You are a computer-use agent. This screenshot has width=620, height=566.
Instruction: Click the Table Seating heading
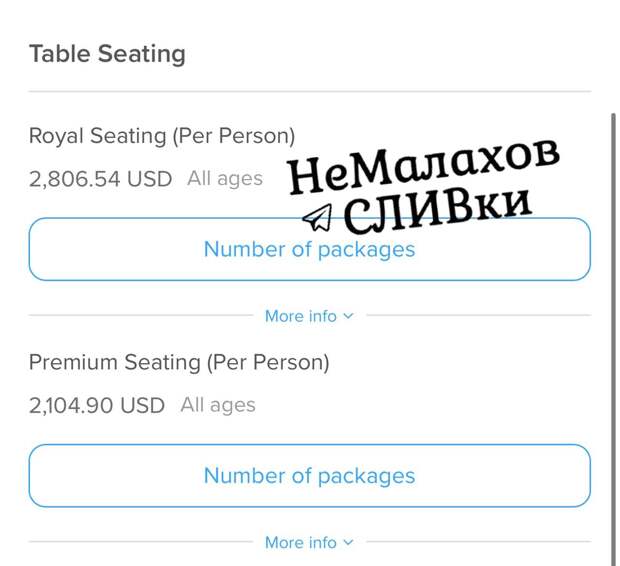click(x=107, y=54)
